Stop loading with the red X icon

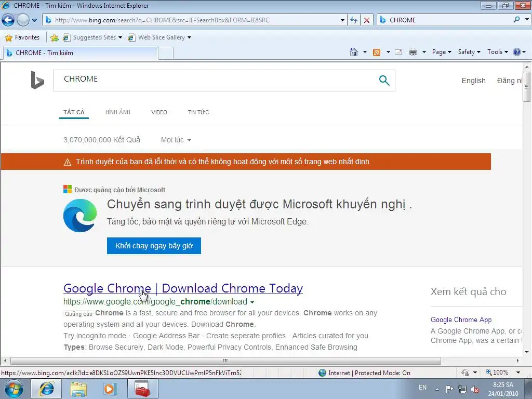[x=367, y=20]
